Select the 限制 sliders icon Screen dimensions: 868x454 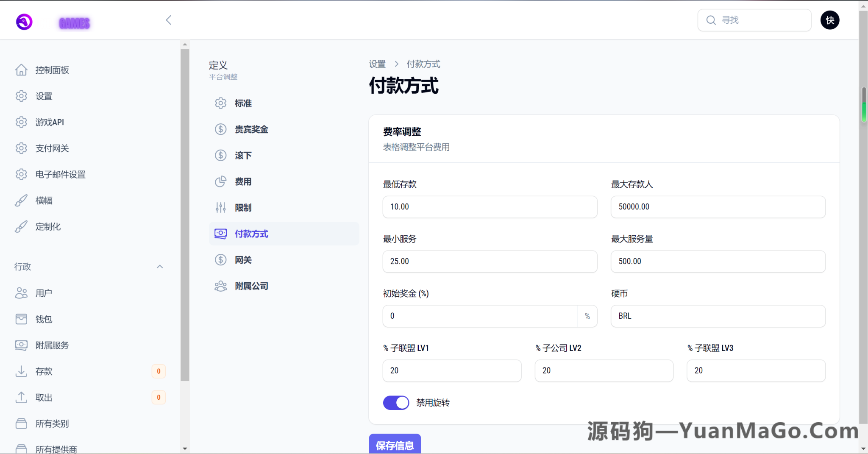tap(220, 207)
